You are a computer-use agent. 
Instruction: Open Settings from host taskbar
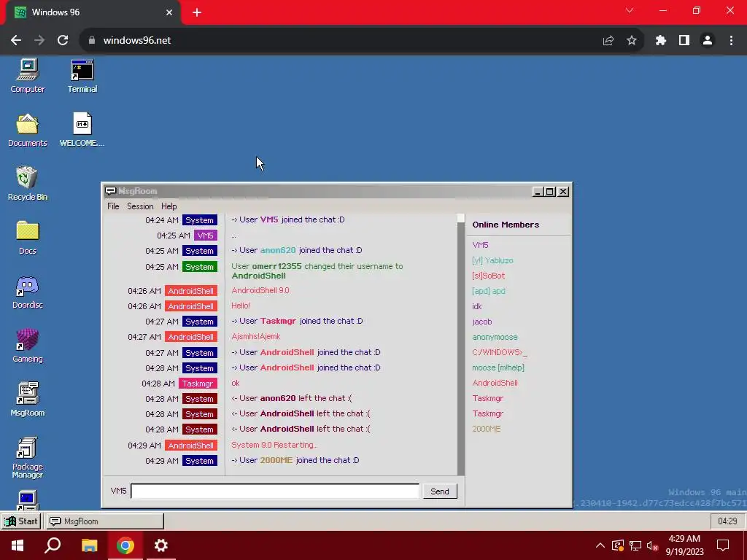161,545
